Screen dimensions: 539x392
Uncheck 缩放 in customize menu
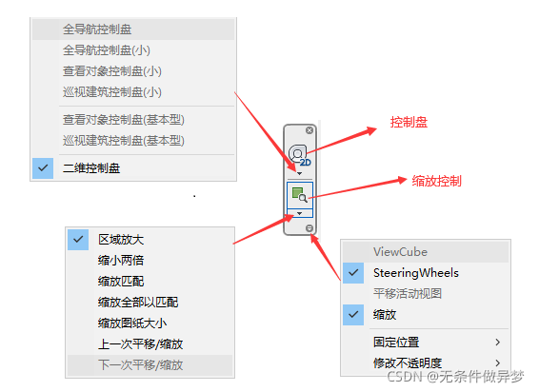(353, 315)
